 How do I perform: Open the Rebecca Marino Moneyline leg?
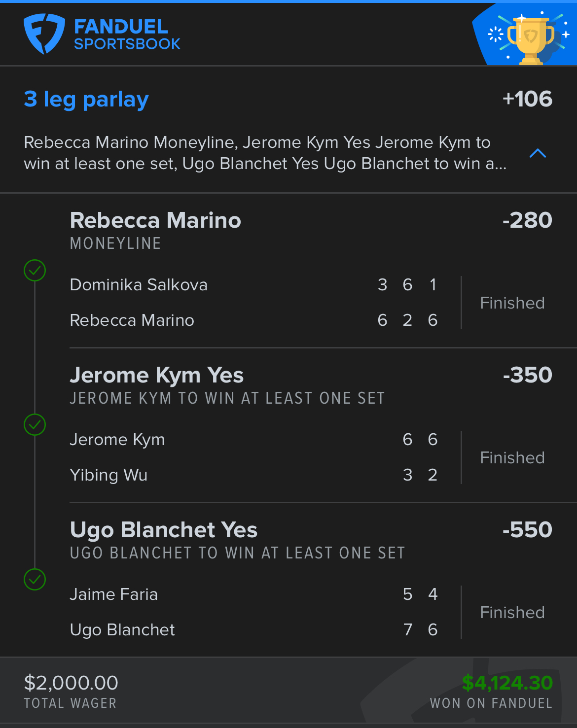(x=155, y=220)
